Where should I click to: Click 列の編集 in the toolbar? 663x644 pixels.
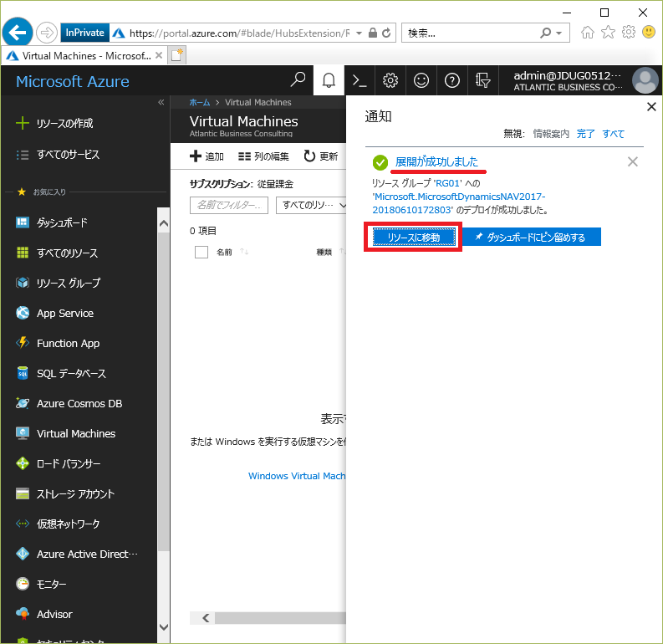263,156
